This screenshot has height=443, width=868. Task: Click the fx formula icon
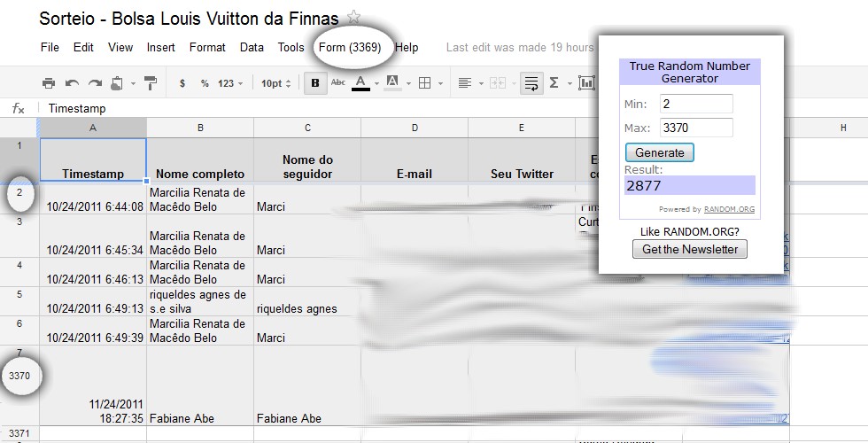click(x=19, y=108)
